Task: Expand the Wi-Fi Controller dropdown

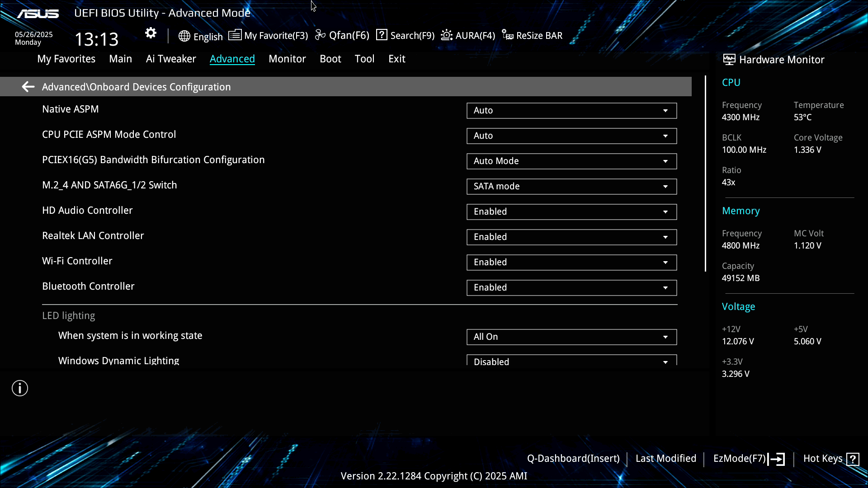Action: coord(571,263)
